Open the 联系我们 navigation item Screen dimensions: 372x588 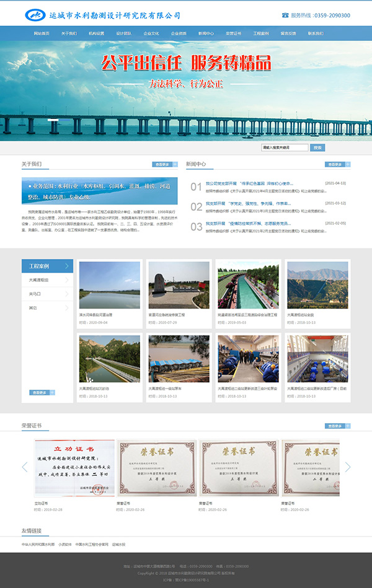(316, 33)
